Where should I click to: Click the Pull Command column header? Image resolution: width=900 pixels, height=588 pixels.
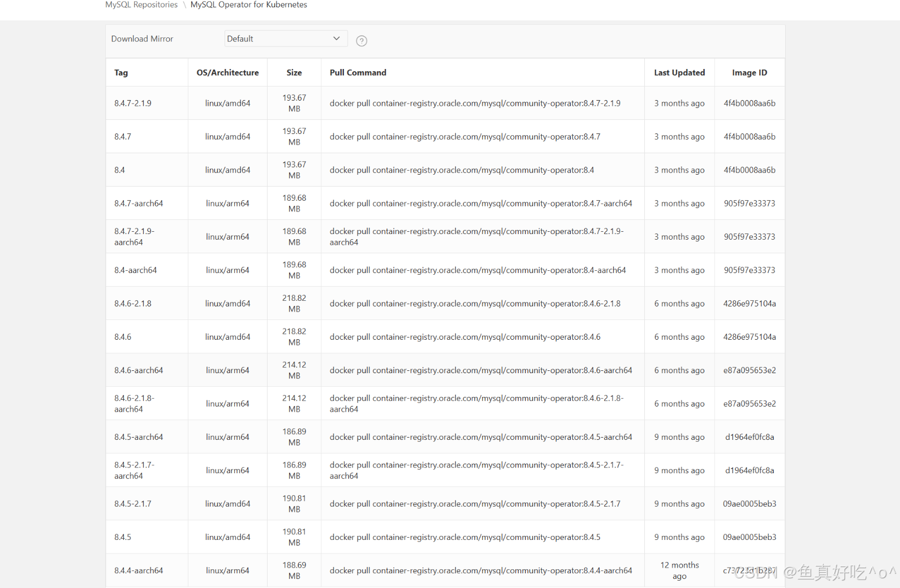coord(358,72)
